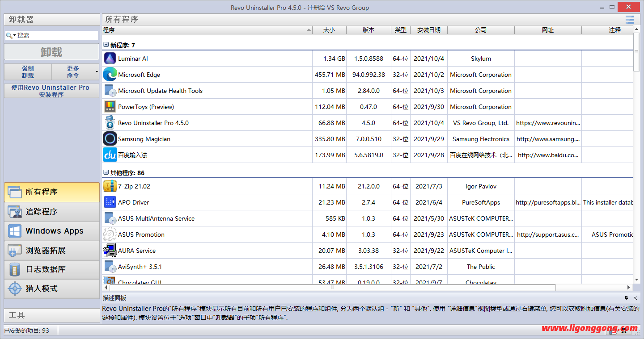Switch to 日志数据库 module

click(52, 269)
